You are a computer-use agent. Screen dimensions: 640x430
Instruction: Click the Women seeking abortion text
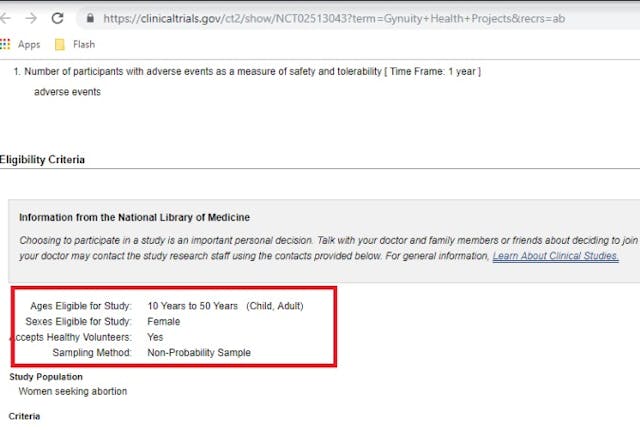coord(73,391)
